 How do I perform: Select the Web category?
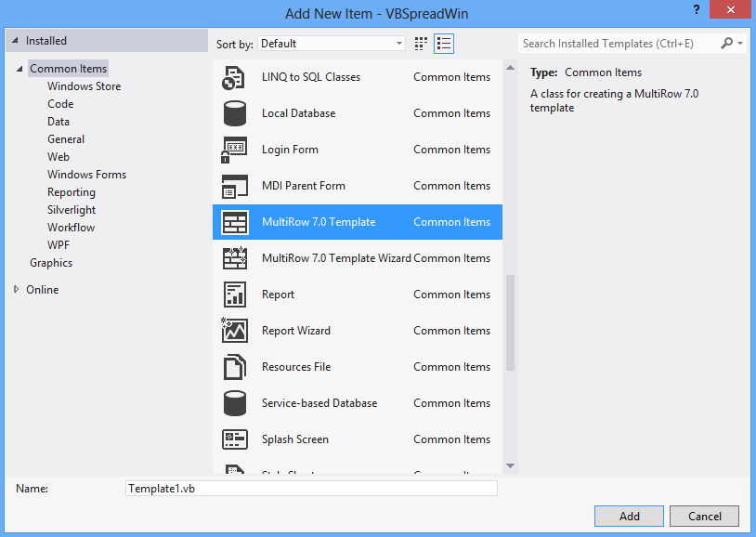[59, 157]
